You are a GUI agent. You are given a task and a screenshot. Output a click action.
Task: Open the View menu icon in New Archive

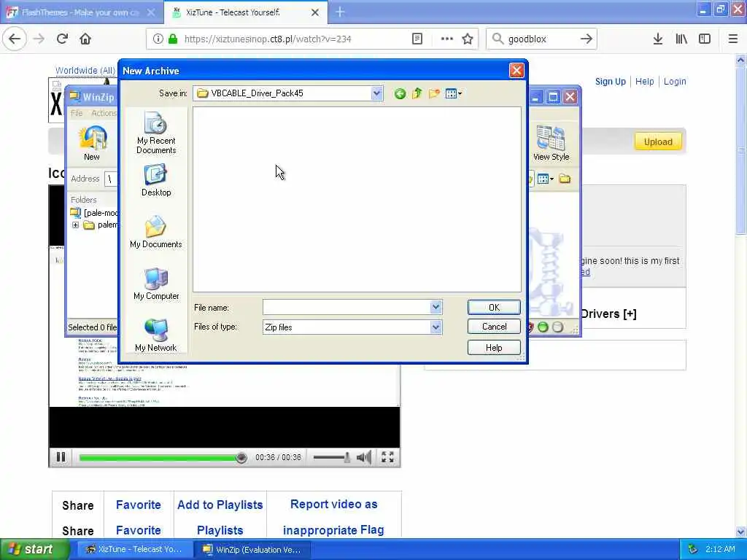pyautogui.click(x=453, y=93)
